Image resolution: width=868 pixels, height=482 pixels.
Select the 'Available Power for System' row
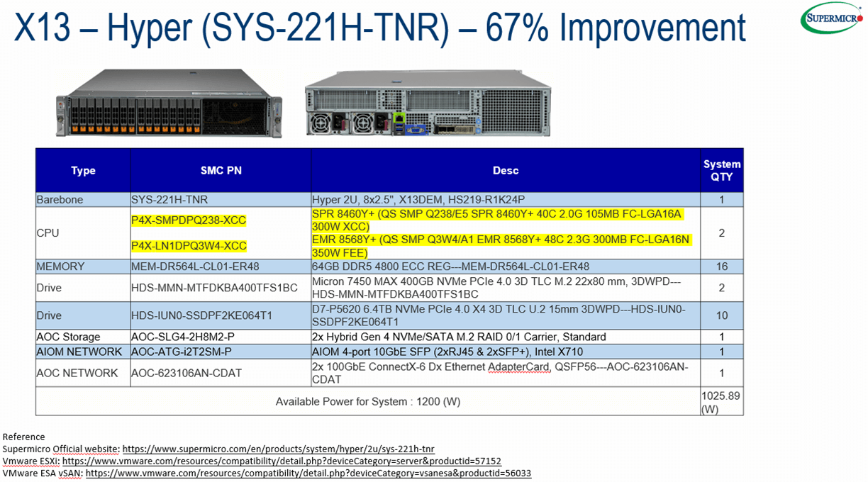pyautogui.click(x=367, y=401)
